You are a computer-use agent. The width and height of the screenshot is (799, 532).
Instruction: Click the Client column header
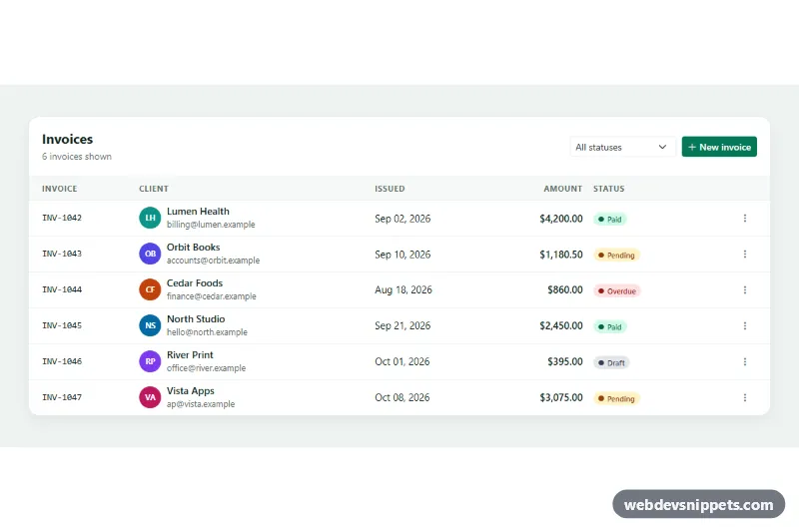tap(154, 189)
